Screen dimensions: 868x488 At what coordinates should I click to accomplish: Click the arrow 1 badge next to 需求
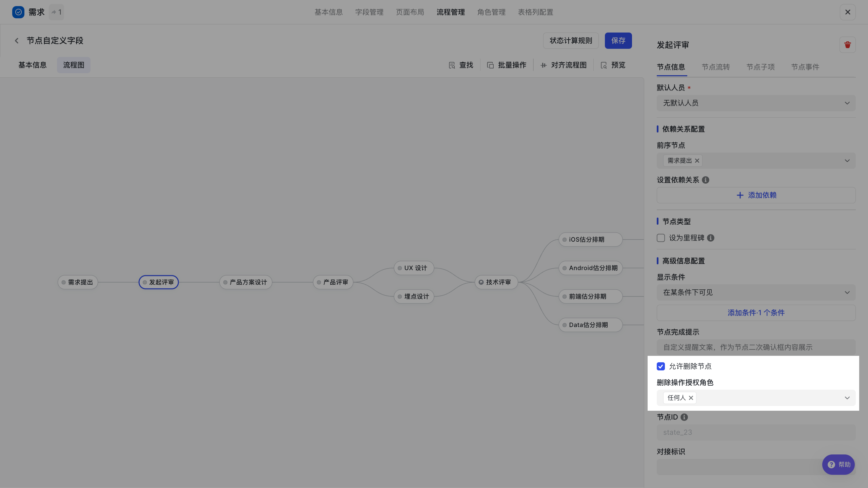tap(56, 12)
